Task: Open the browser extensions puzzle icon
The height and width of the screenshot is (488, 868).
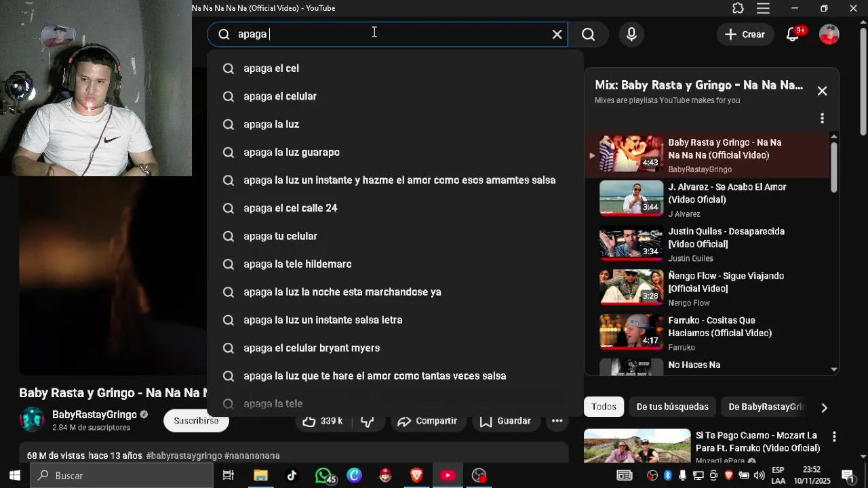Action: [x=738, y=8]
